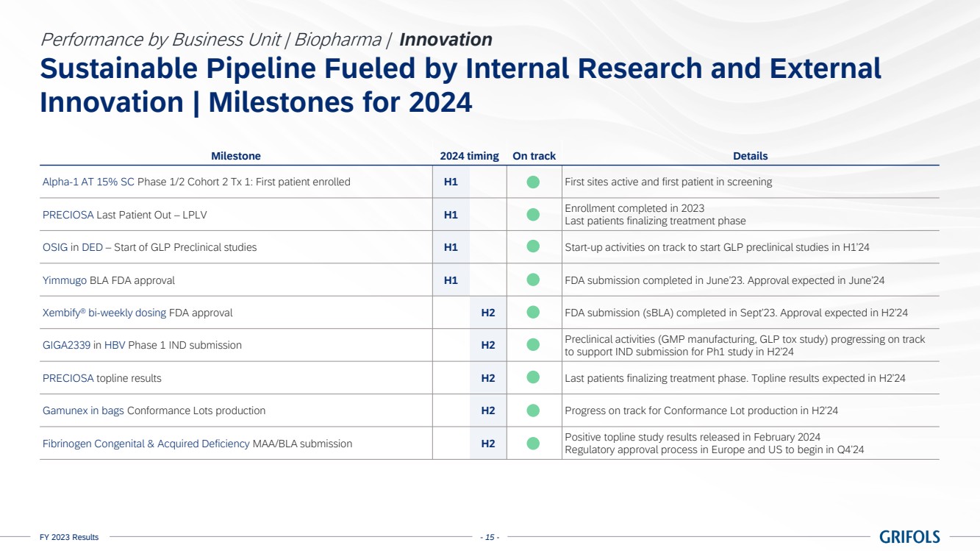This screenshot has height=551, width=980.
Task: Select the 2024 timing column header
Action: (469, 156)
